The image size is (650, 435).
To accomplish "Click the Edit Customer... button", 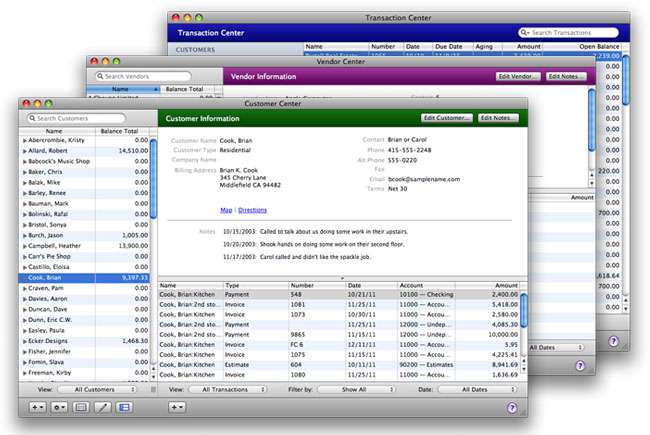I will [446, 118].
